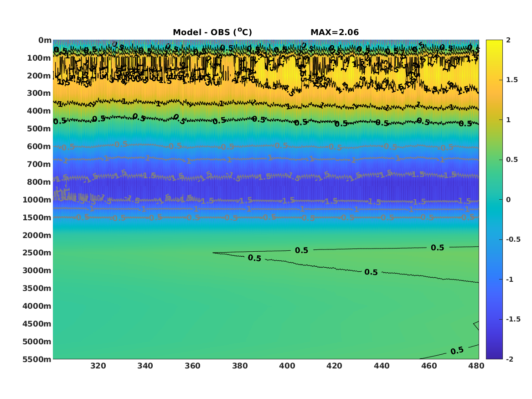Click the "480" x-axis tick label
The image size is (532, 399).
tap(476, 366)
